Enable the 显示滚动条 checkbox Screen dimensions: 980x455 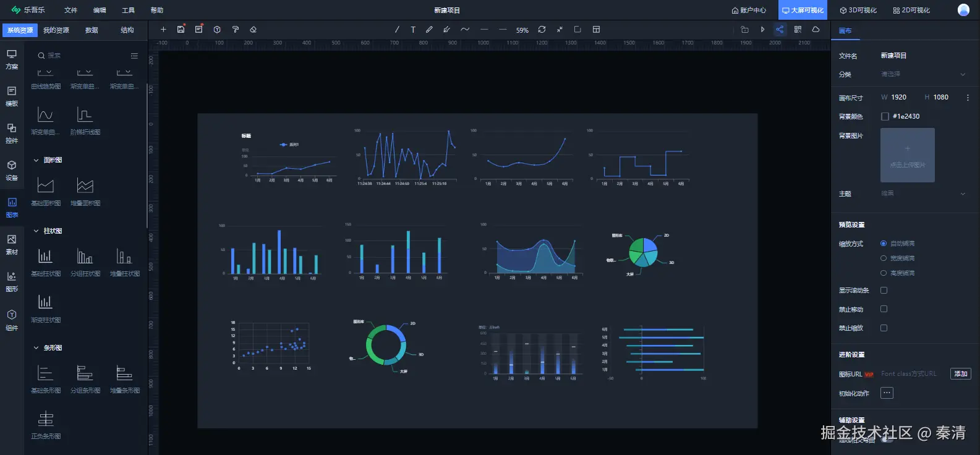[884, 291]
